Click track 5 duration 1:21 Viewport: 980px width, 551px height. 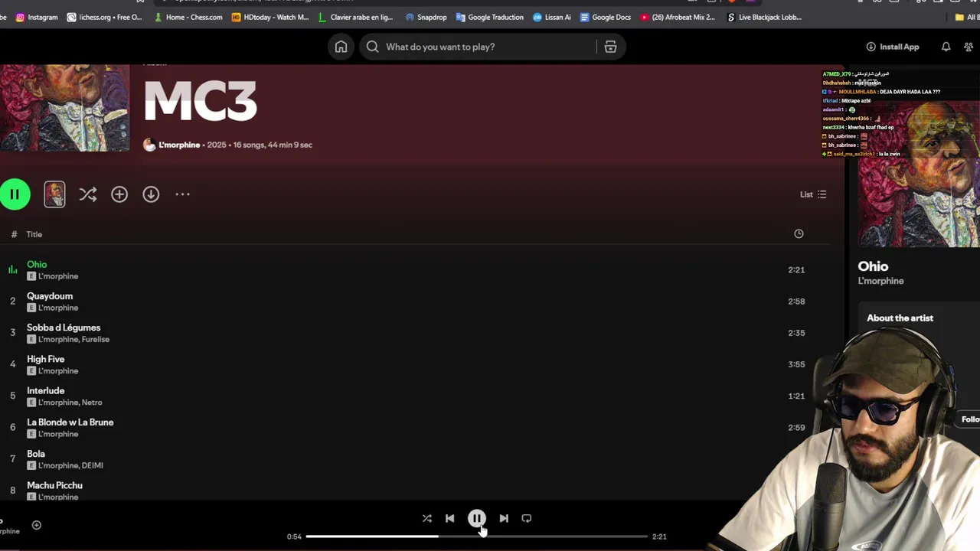coord(796,396)
